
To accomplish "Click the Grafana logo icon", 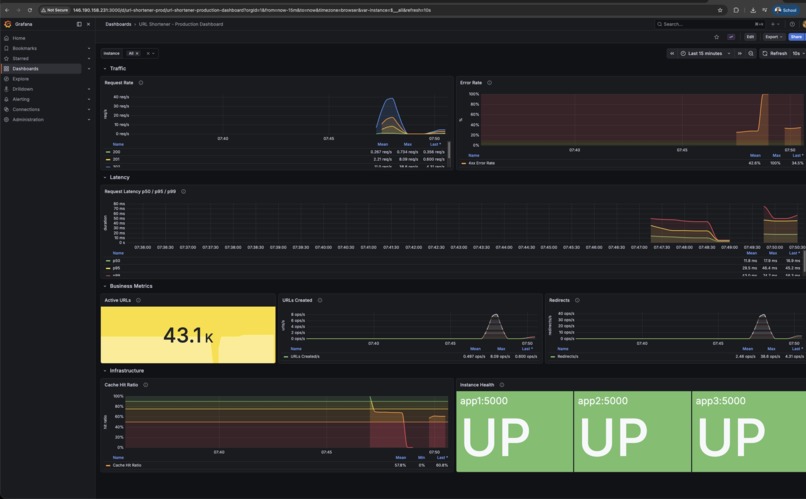I will click(x=7, y=24).
